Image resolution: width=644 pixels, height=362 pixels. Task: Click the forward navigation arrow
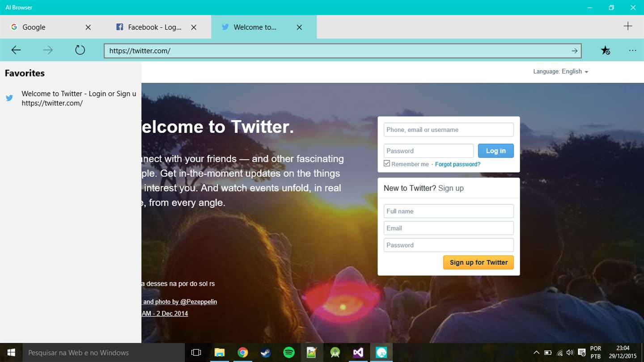pyautogui.click(x=48, y=51)
